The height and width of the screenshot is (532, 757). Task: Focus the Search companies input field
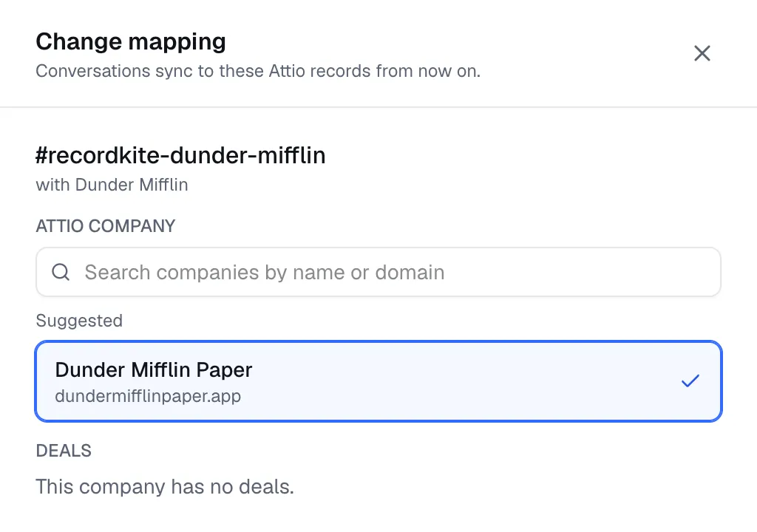point(378,272)
